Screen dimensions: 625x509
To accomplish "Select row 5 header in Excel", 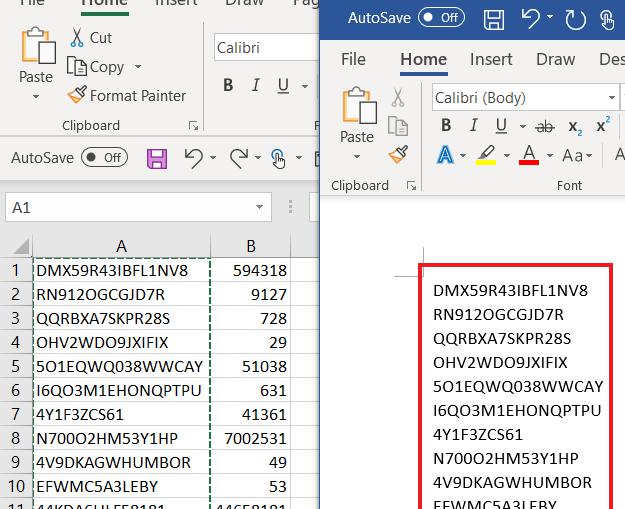I will 15,366.
